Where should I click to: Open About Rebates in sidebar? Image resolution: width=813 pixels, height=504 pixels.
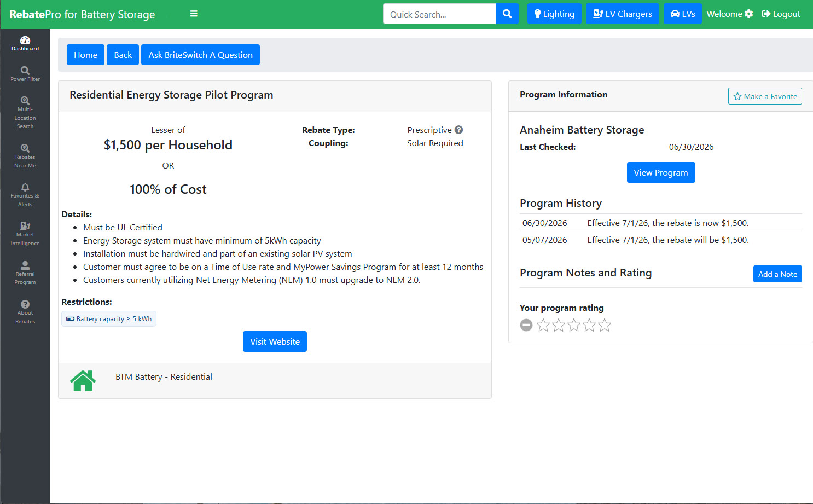tap(25, 312)
